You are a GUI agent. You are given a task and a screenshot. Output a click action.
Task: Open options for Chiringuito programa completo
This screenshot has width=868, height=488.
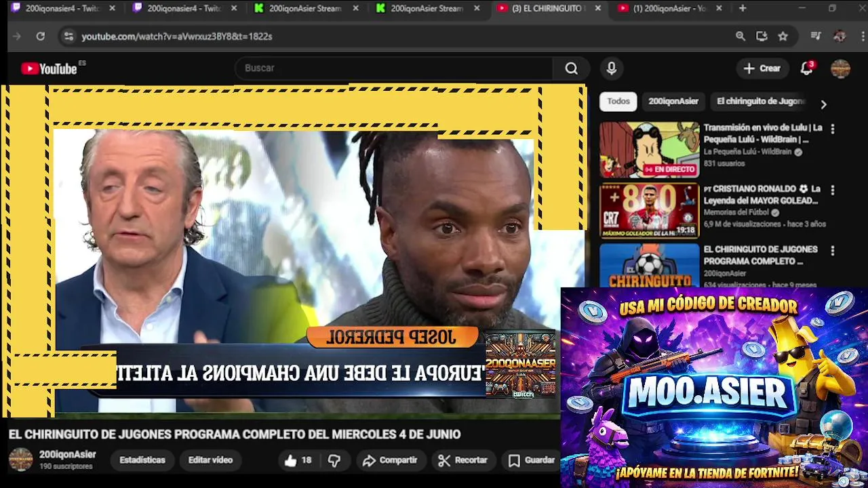click(833, 251)
